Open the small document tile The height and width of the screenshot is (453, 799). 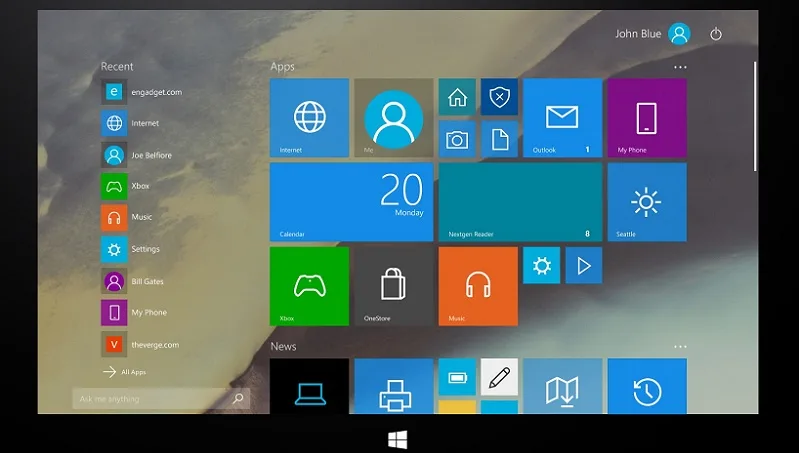pos(499,139)
